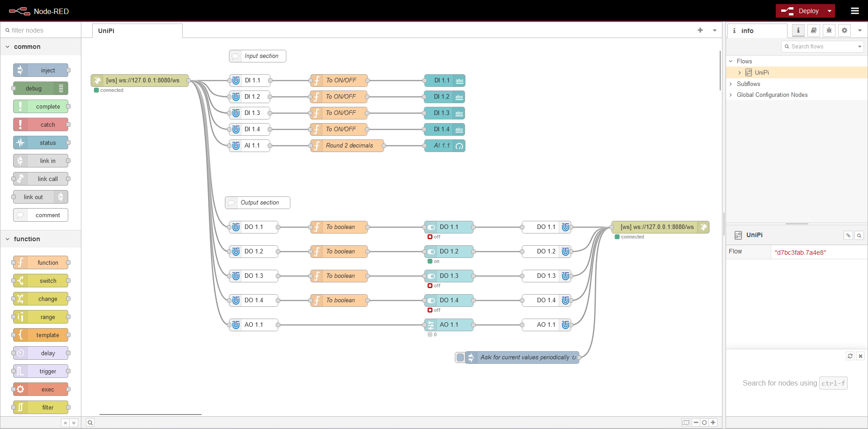Select the comment palette node

point(41,215)
